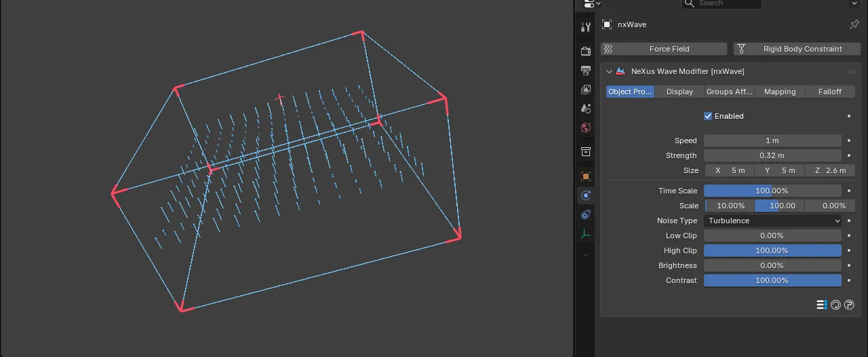
Task: Switch to the Falloff tab
Action: [x=830, y=92]
